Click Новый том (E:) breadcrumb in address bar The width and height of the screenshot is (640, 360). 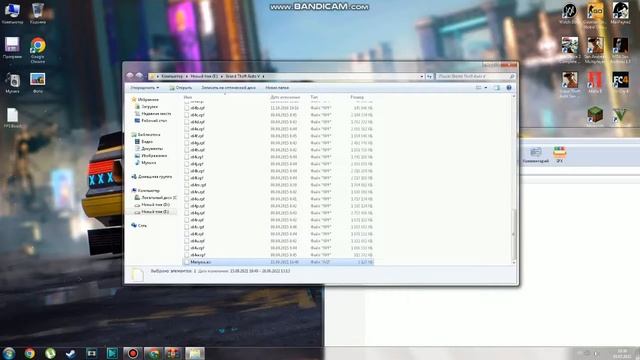204,76
